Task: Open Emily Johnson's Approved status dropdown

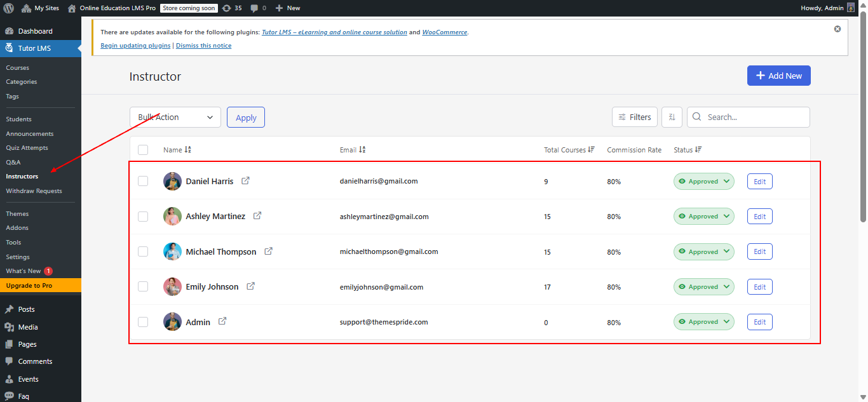Action: [703, 287]
